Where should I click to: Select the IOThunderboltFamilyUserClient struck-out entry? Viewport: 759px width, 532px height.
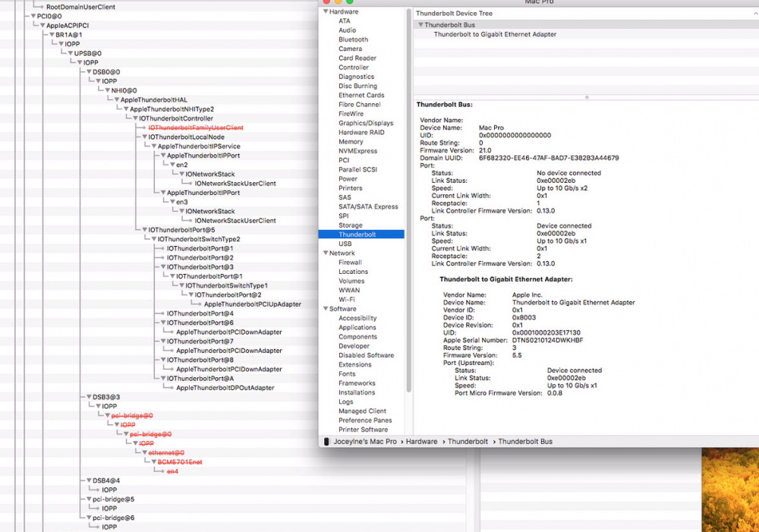196,127
